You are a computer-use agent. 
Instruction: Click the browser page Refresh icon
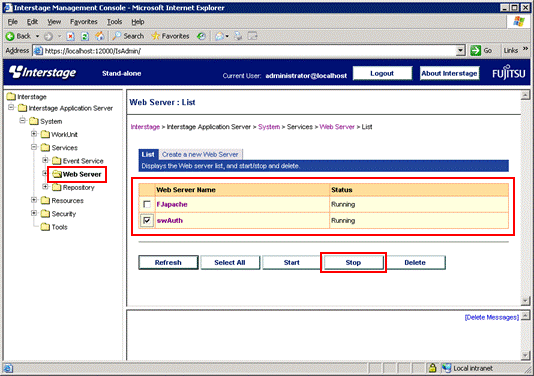(85, 36)
